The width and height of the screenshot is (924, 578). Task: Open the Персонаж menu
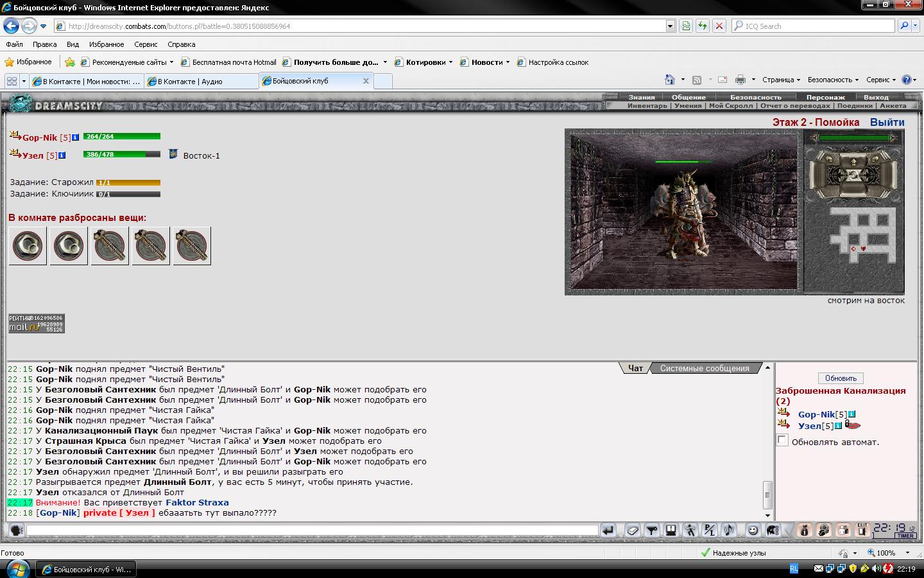tap(826, 98)
